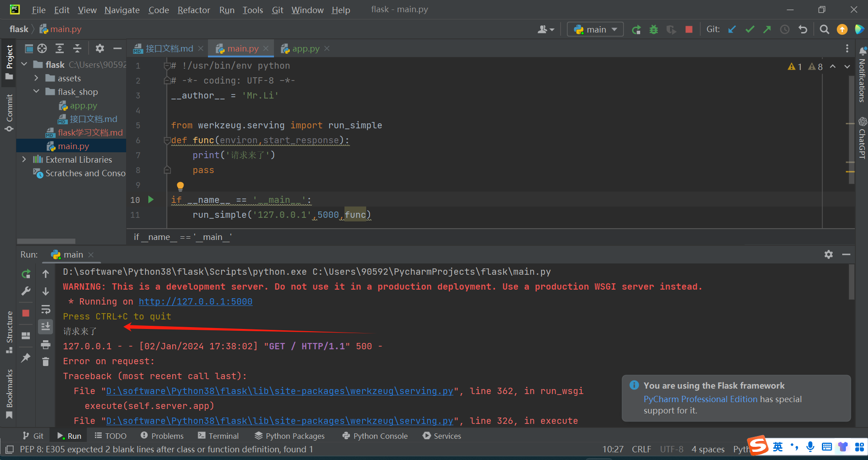Viewport: 868px width, 460px height.
Task: Push commits with the Git push arrow
Action: 767,29
